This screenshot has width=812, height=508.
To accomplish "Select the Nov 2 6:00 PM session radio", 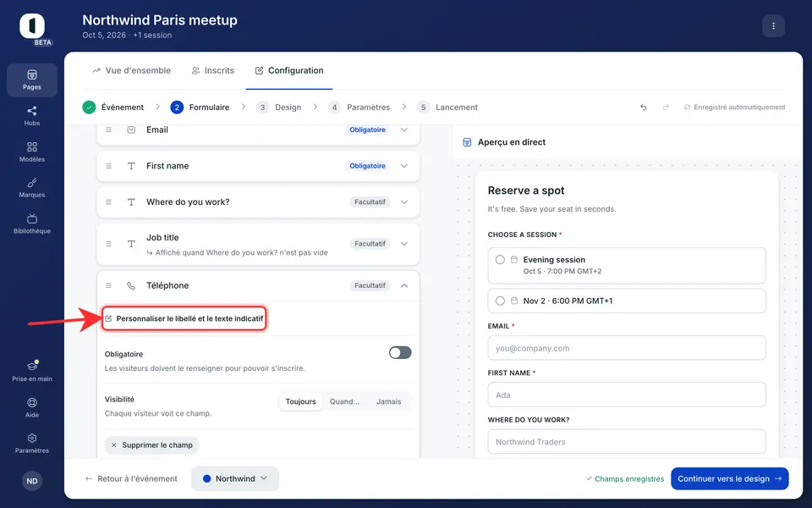I will coord(500,301).
